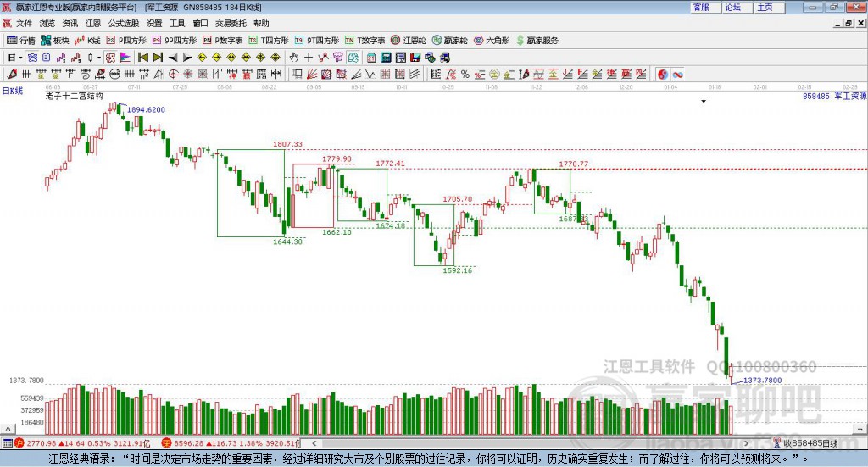Open the 江恩 menu
Viewport: 868px width, 467px height.
pos(93,23)
